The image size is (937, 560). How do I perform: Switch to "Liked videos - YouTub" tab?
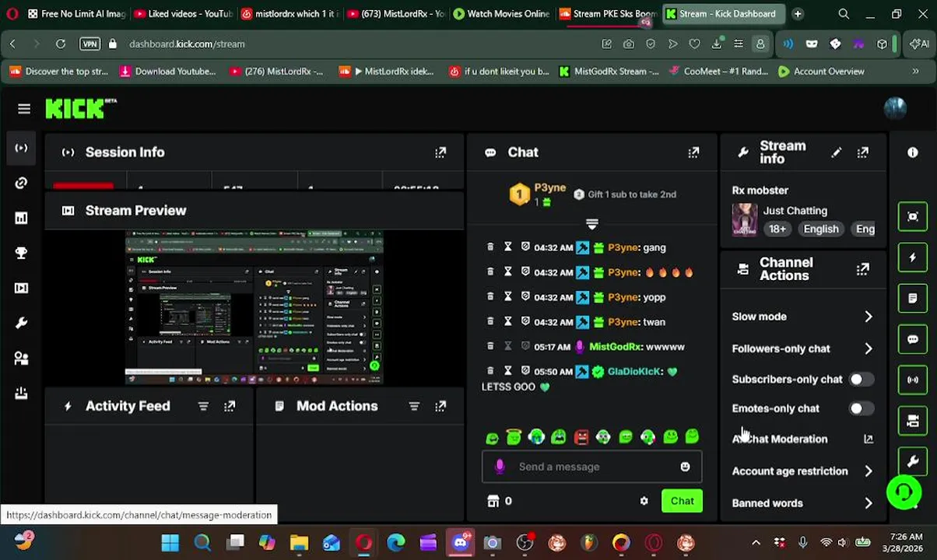pos(182,14)
